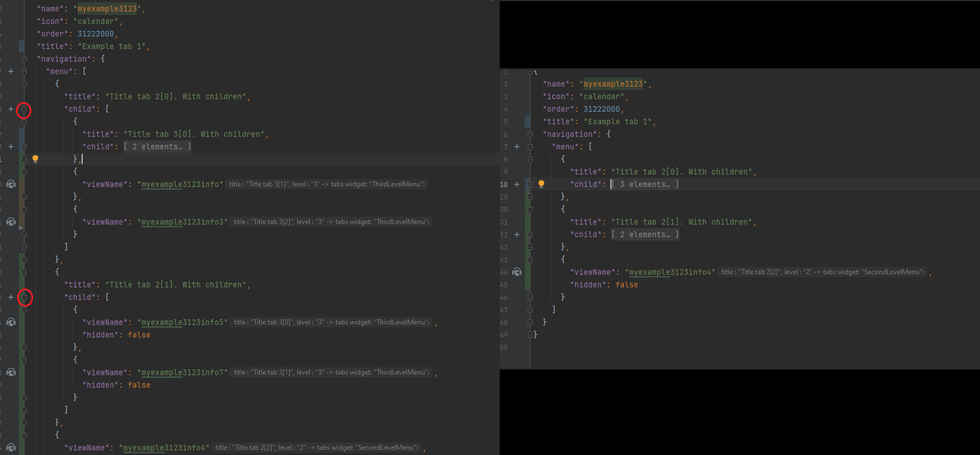The width and height of the screenshot is (980, 455).
Task: Click inlay hint "Title tab 3[1]" on myexample3123info line
Action: point(327,184)
